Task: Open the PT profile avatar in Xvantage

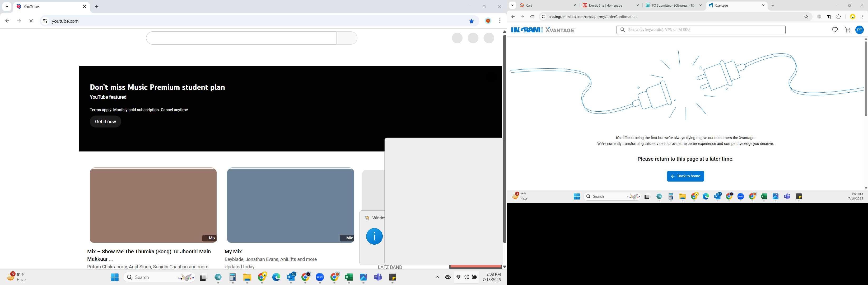Action: (x=860, y=30)
